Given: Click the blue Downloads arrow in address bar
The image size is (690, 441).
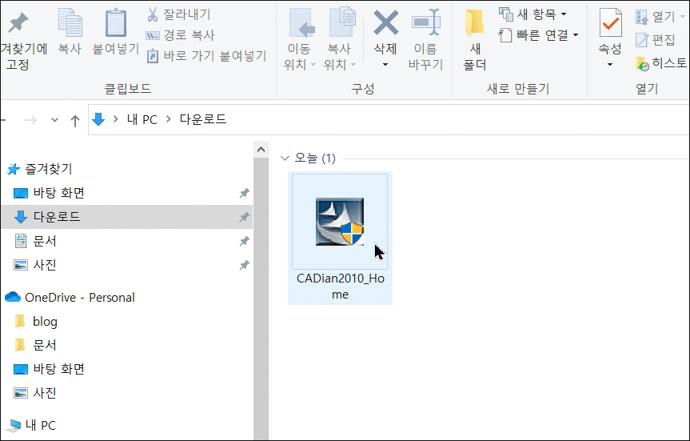Looking at the screenshot, I should pyautogui.click(x=99, y=119).
